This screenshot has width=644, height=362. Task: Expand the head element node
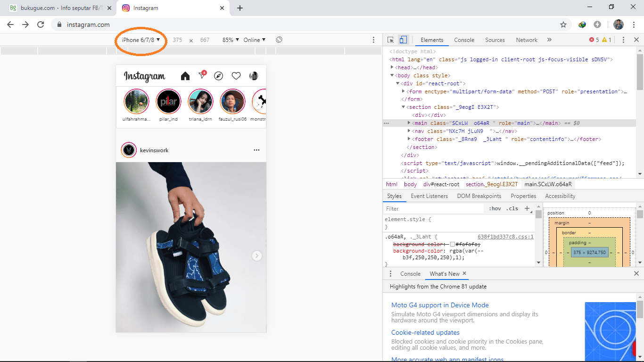coord(392,67)
